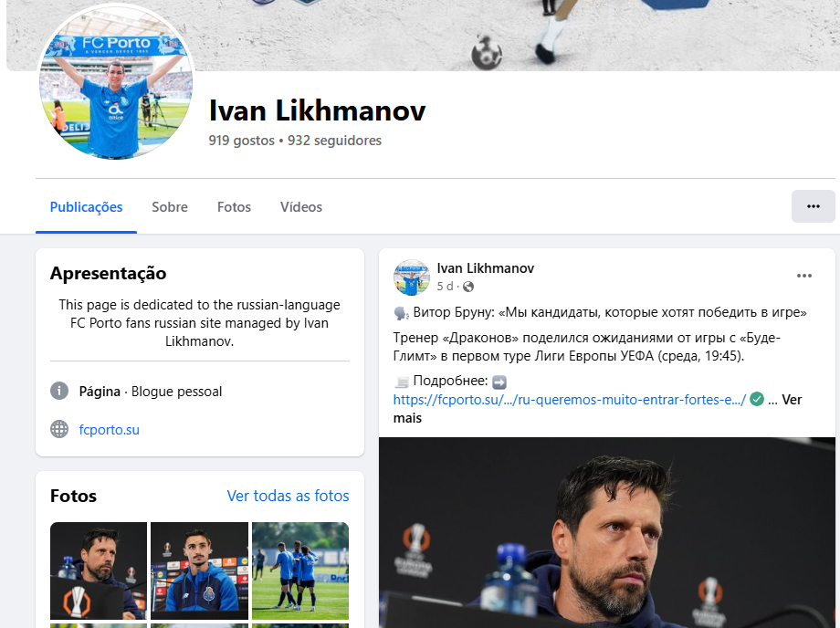Click the post author's small avatar
This screenshot has width=840, height=628.
[x=412, y=277]
